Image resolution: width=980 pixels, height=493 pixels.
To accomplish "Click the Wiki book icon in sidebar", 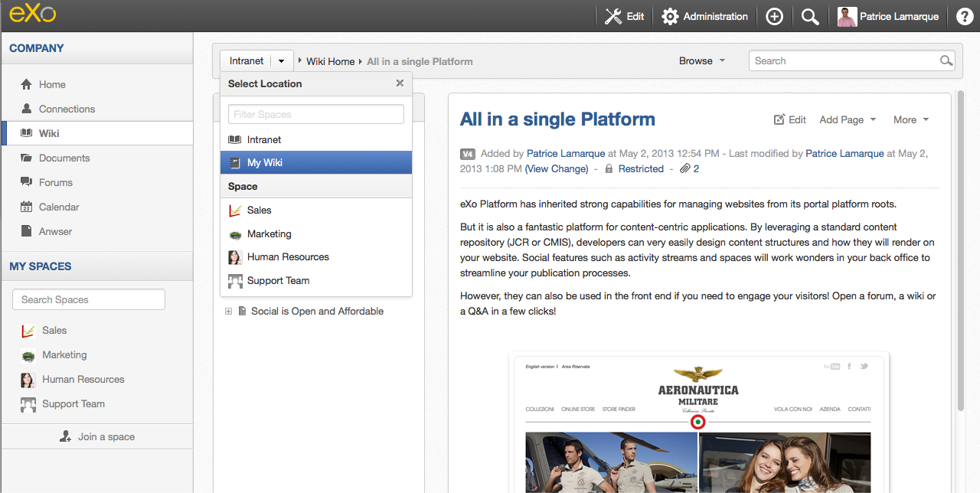I will pos(27,133).
